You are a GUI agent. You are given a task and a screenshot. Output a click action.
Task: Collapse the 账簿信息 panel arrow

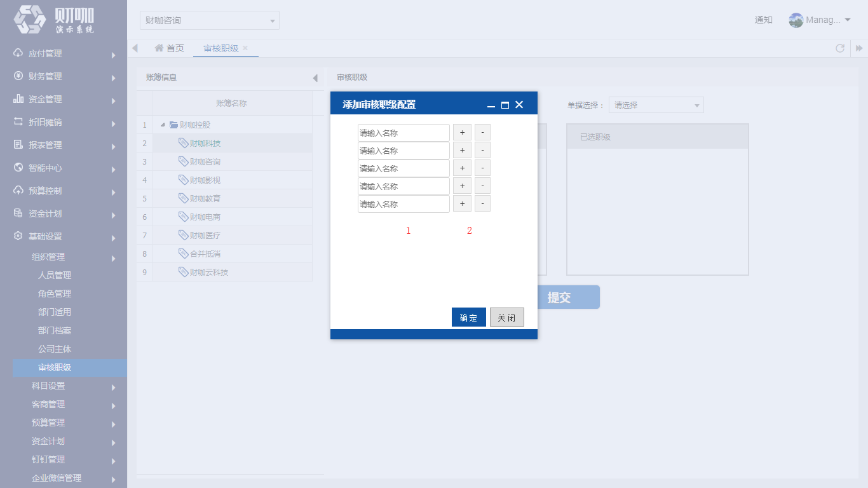[x=315, y=78]
